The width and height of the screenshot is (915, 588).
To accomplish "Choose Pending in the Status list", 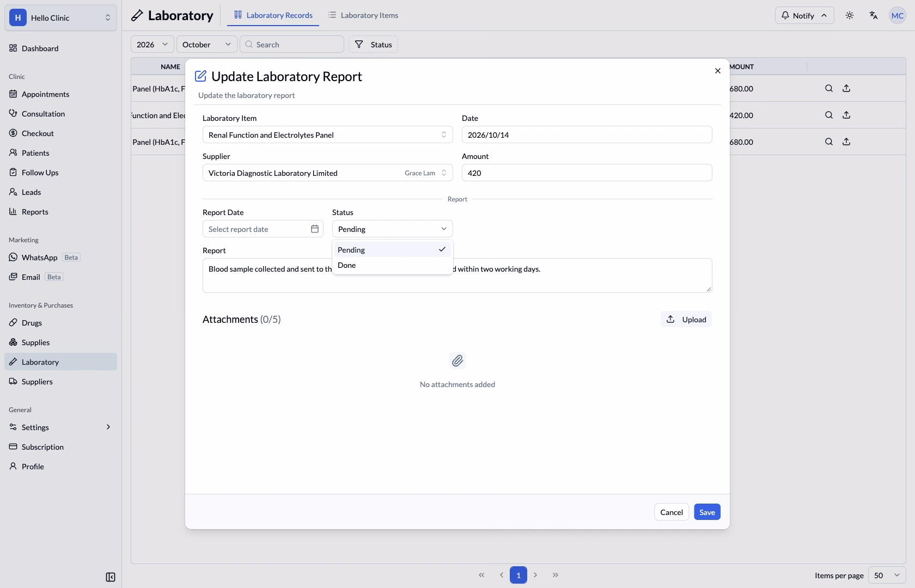I will pyautogui.click(x=393, y=250).
